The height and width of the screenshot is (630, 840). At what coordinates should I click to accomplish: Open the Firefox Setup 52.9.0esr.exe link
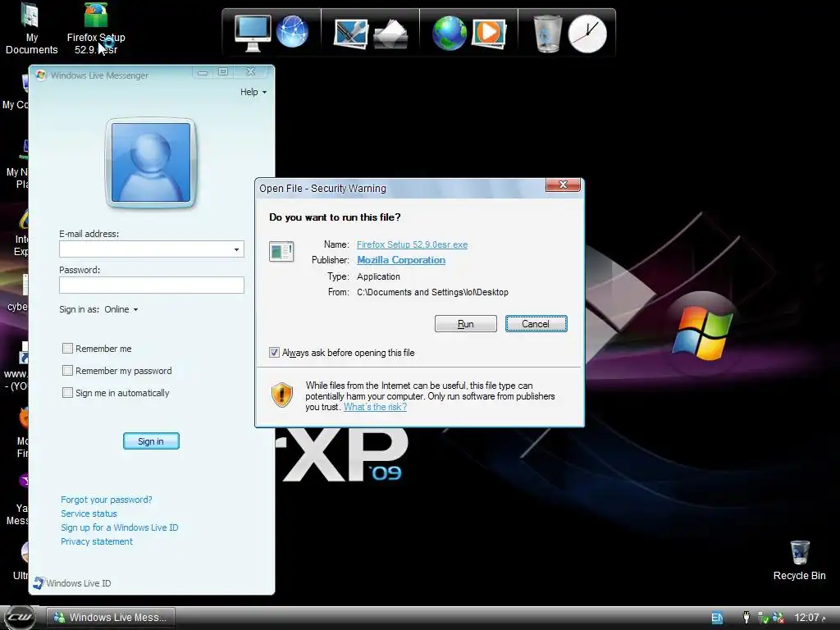click(x=412, y=244)
